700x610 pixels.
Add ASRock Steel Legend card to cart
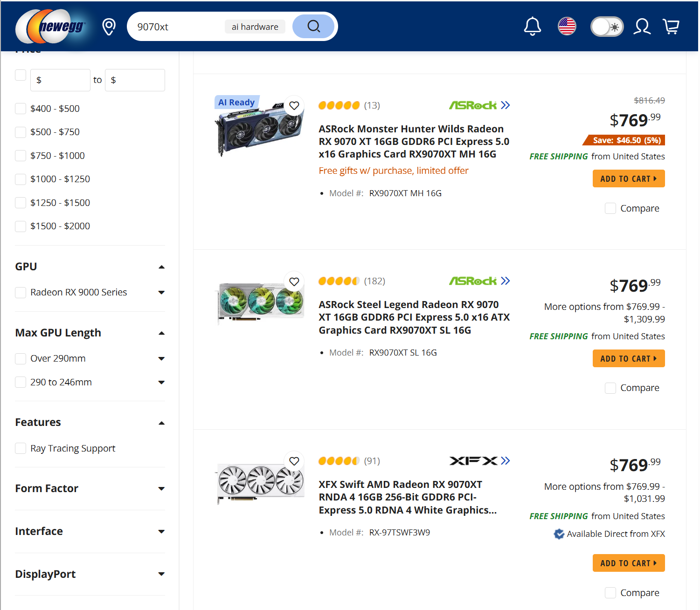pos(629,358)
